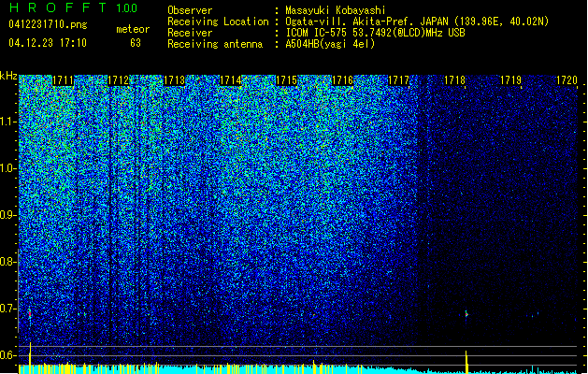This screenshot has width=588, height=374.
Task: Click the 1713 time marker
Action: (x=175, y=80)
